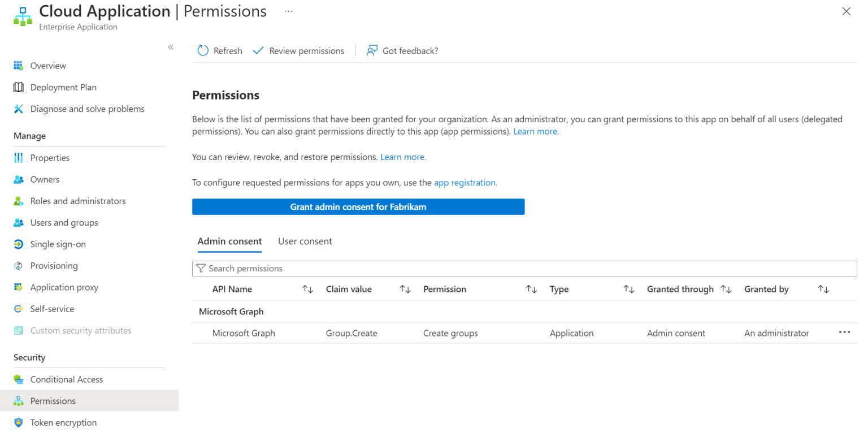Sort the table by API Name
The width and height of the screenshot is (868, 436).
(x=307, y=290)
